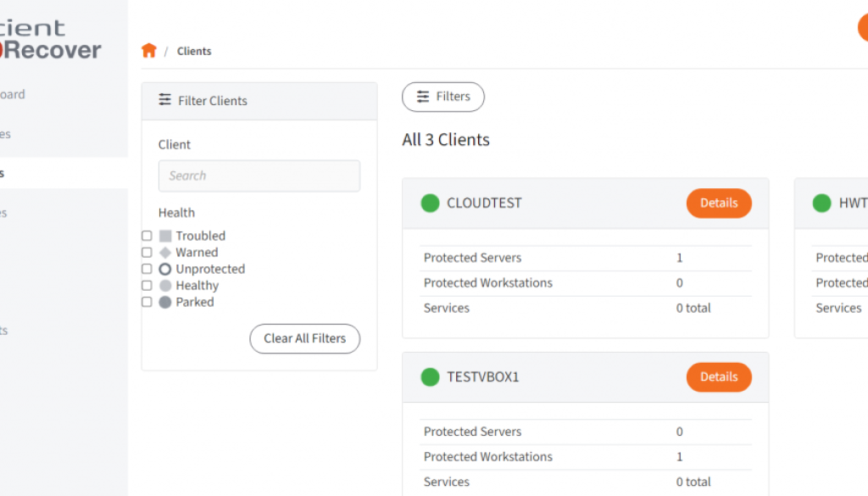Click TESTVBOX1 Services '0 total' value
The width and height of the screenshot is (868, 496).
click(693, 482)
